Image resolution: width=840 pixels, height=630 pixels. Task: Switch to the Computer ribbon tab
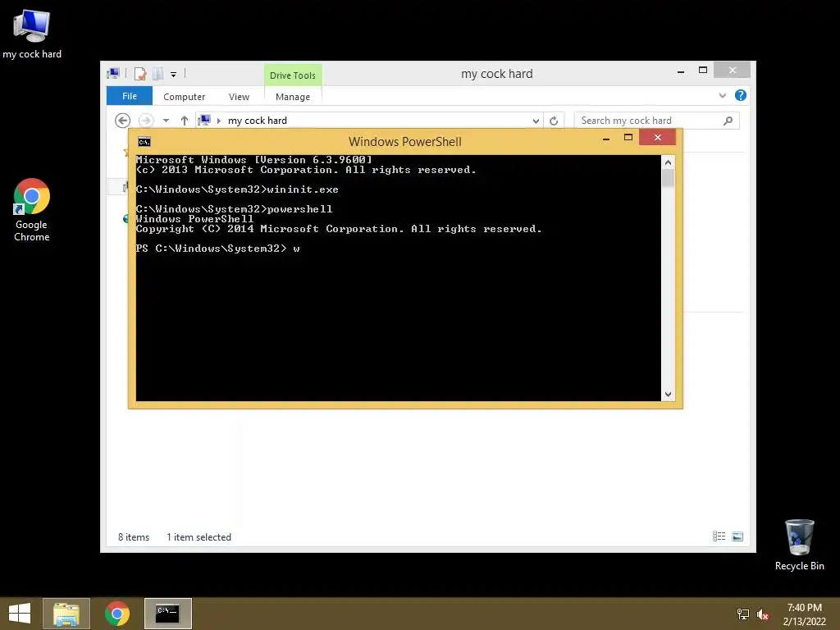pos(185,97)
